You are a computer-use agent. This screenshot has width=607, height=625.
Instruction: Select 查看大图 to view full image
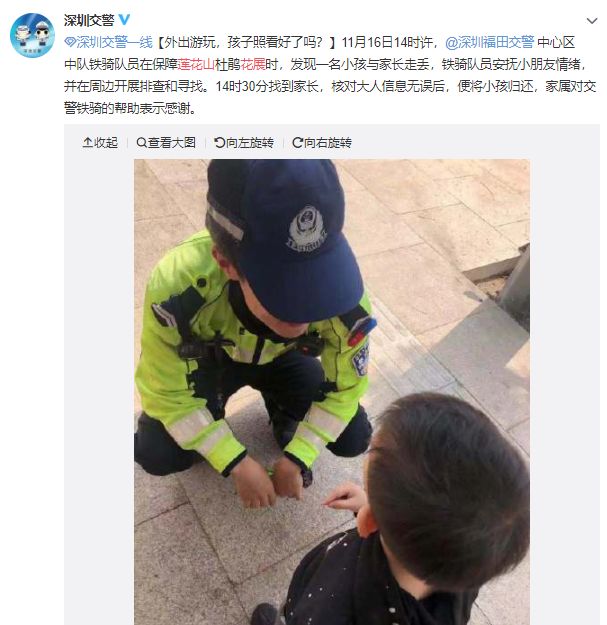tap(166, 143)
